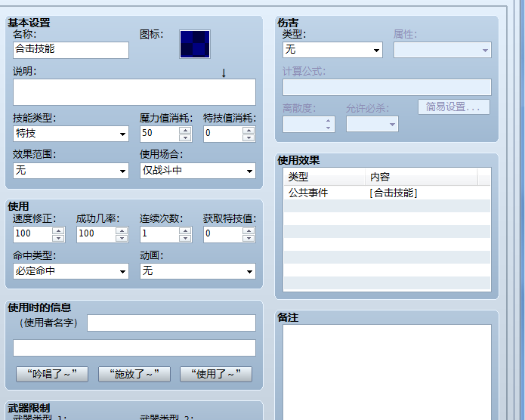Decrease 魔力值消耗 with the down arrow
Screen dimensions: 525x420
pyautogui.click(x=185, y=137)
